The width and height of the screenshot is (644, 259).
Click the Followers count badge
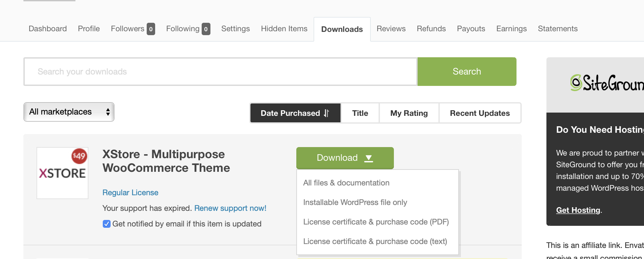pos(151,29)
